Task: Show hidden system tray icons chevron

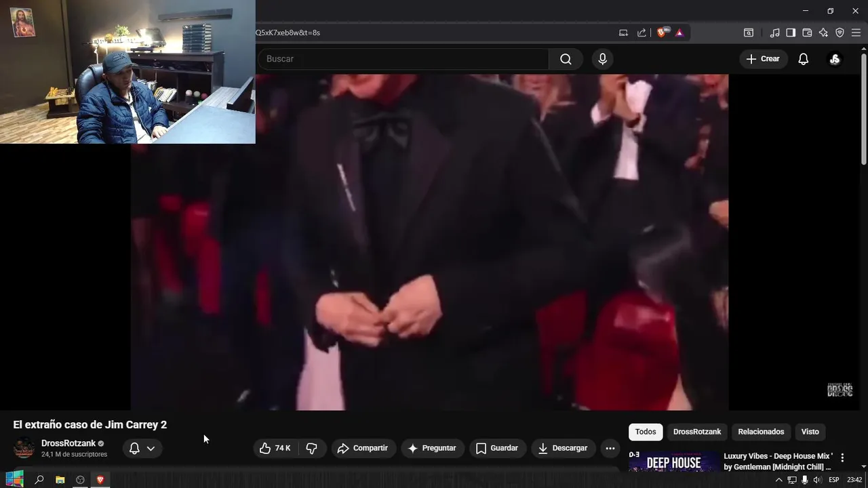Action: coord(778,480)
